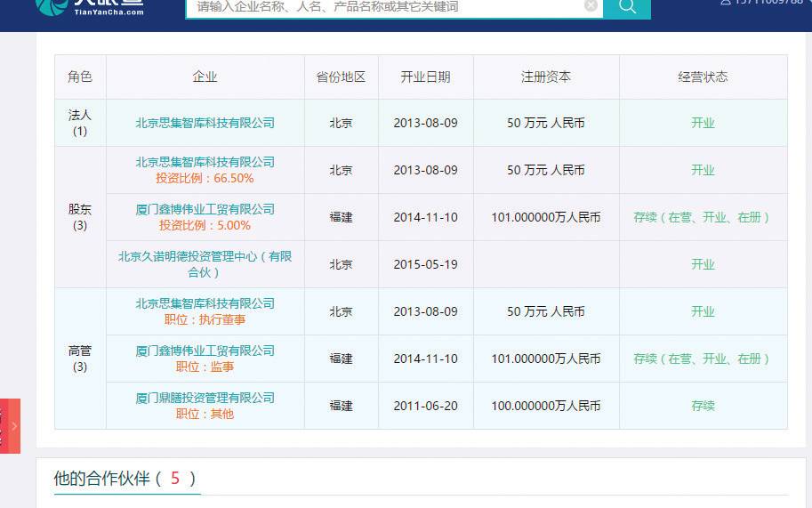This screenshot has height=508, width=812.
Task: Click the date 2011-06-20
Action: pos(426,406)
